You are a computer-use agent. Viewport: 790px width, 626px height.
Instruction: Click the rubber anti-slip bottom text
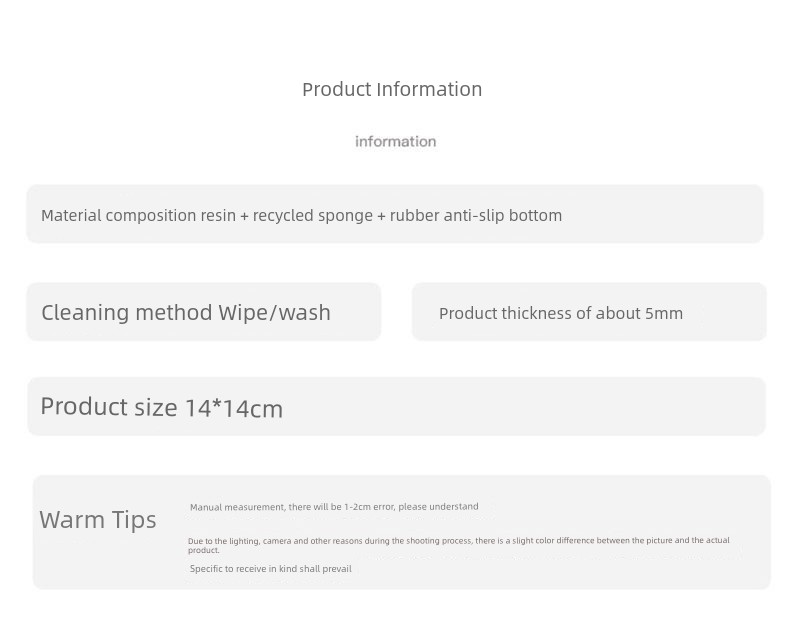(x=476, y=215)
